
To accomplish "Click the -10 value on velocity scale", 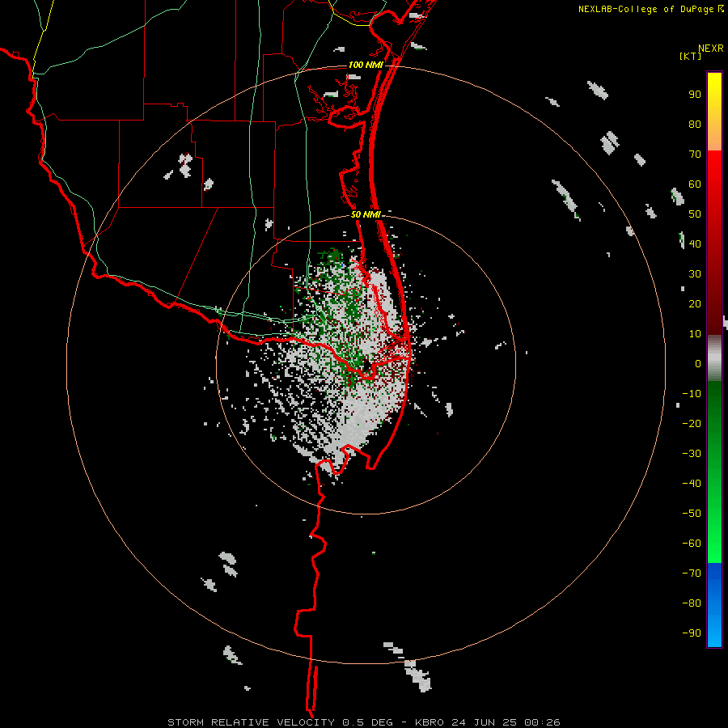I will coord(692,394).
